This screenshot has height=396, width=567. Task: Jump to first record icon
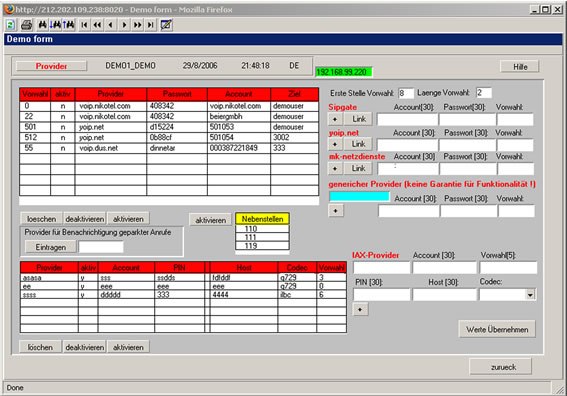pyautogui.click(x=84, y=25)
